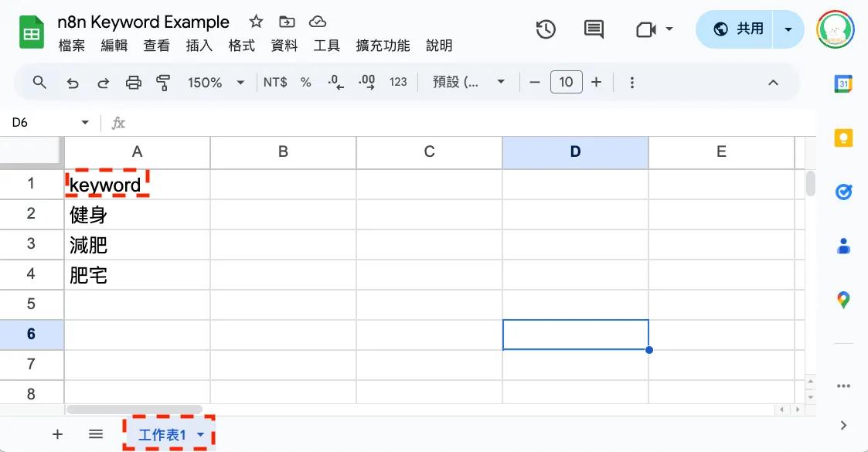868x452 pixels.
Task: Click the print icon in toolbar
Action: click(x=134, y=83)
